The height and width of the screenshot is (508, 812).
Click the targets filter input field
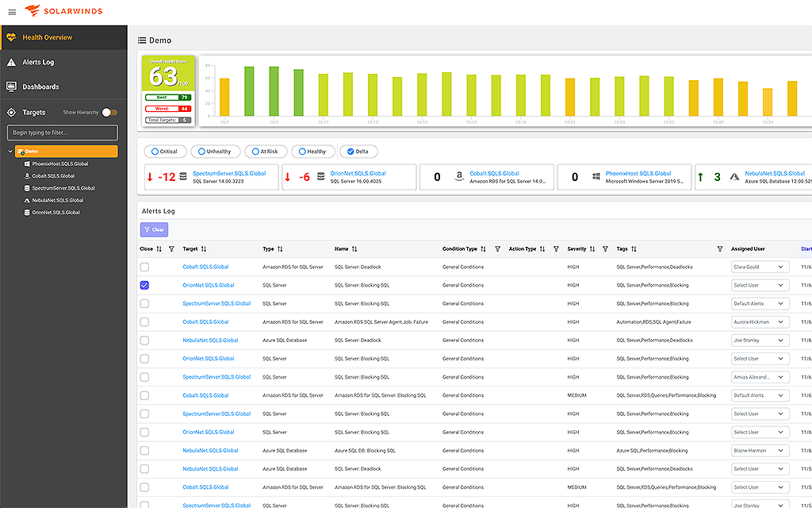point(62,132)
